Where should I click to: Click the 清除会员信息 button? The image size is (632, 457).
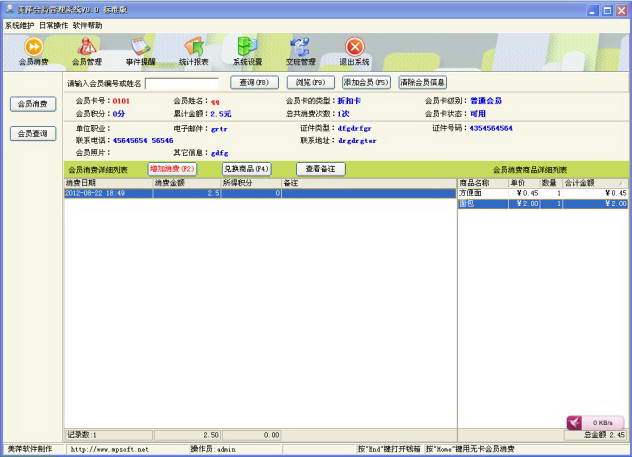(422, 83)
